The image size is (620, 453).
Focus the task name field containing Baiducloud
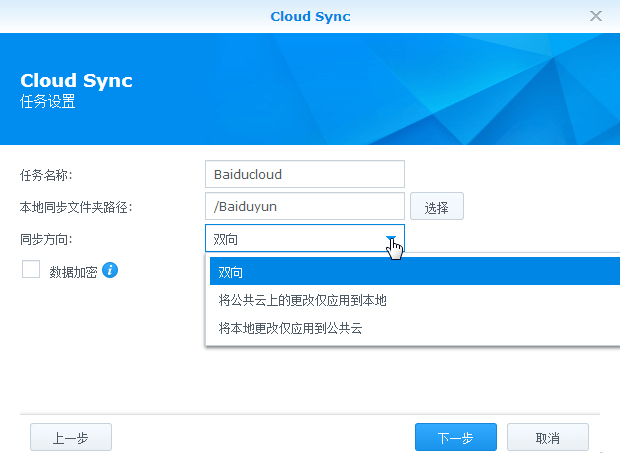click(x=304, y=174)
